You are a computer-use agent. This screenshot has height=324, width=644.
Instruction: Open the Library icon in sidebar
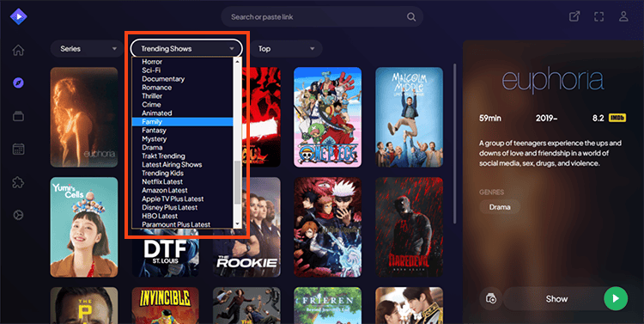(18, 116)
